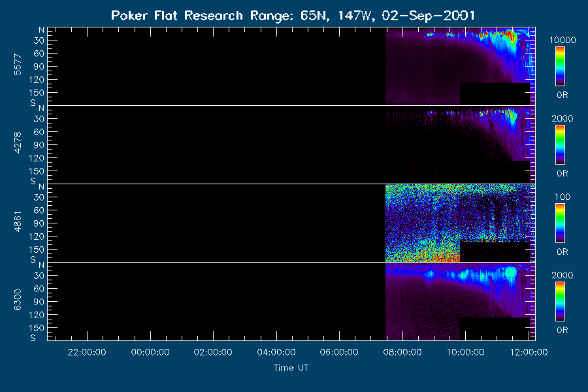Click the '0R' label below 5577 colorbar
Screen dimensions: 588x392
click(563, 95)
